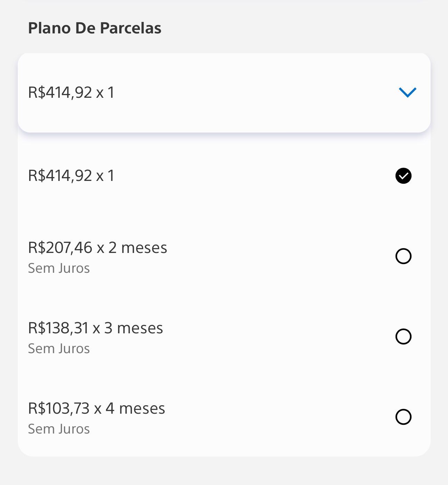Click the "4 meses" text

coord(136,408)
